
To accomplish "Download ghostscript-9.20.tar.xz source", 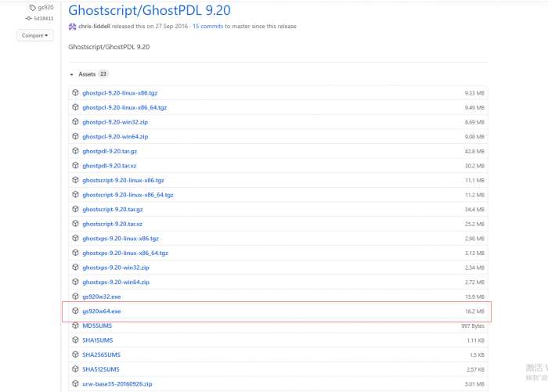I will point(112,224).
